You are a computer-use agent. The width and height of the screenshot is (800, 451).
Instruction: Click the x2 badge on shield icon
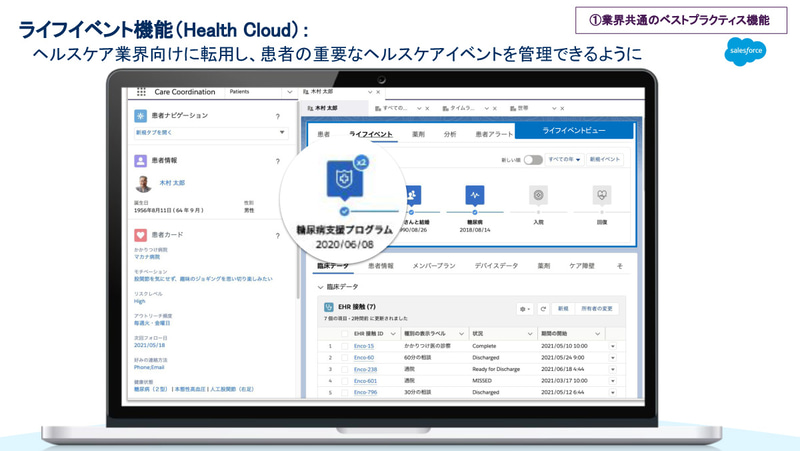361,163
